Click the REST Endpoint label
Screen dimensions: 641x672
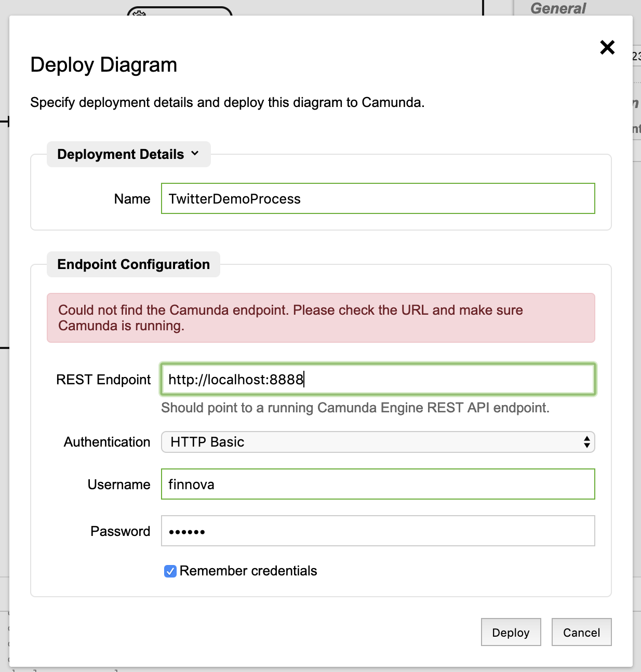tap(103, 380)
